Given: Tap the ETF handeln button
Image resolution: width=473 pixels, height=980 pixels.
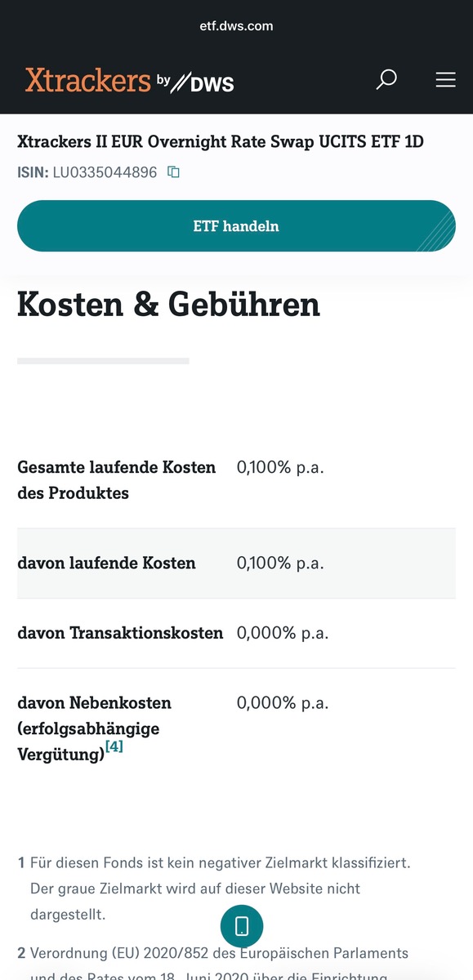Looking at the screenshot, I should pyautogui.click(x=236, y=226).
